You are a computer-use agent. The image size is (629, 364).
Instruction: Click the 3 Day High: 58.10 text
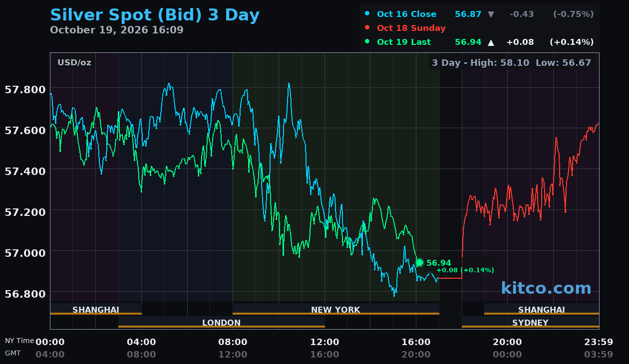coord(480,62)
